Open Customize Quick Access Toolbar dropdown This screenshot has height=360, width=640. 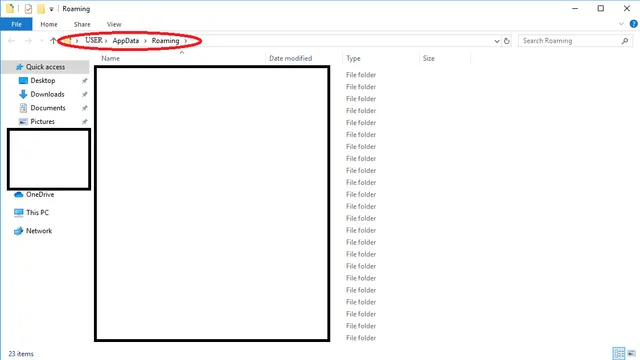(51, 9)
